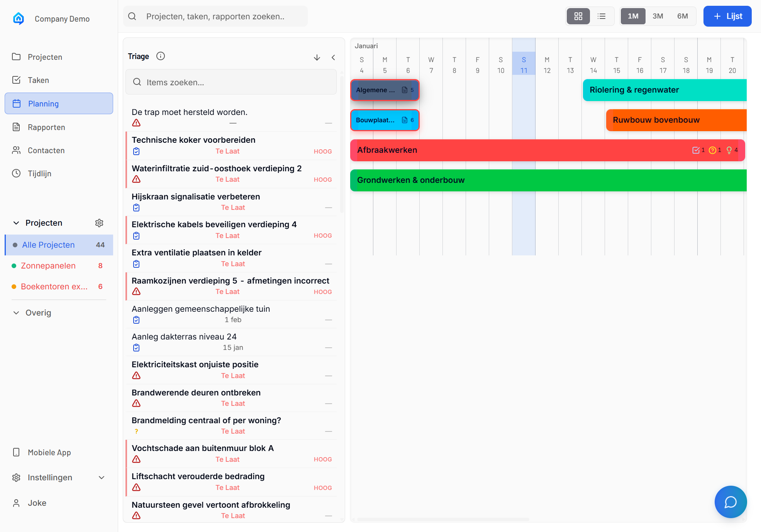Select the 3M timeline zoom
The height and width of the screenshot is (532, 761).
coord(658,16)
